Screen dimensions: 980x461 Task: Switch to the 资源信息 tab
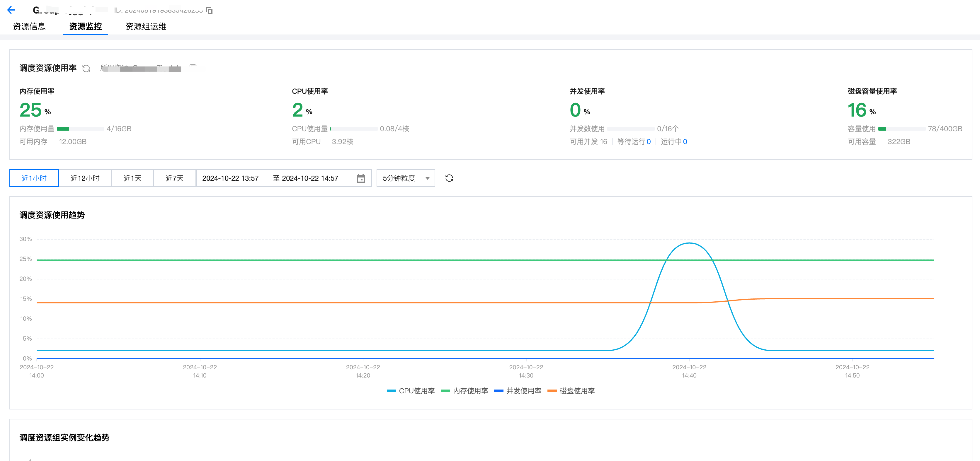tap(29, 26)
